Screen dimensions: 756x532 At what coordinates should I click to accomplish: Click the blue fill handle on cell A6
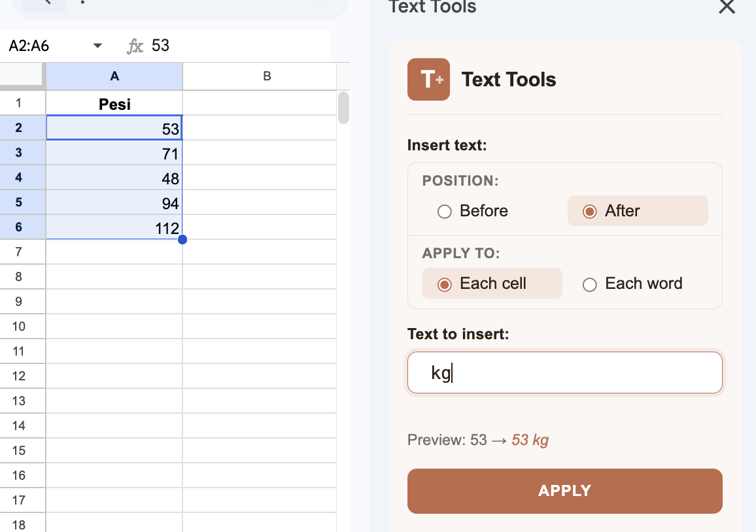pyautogui.click(x=182, y=239)
